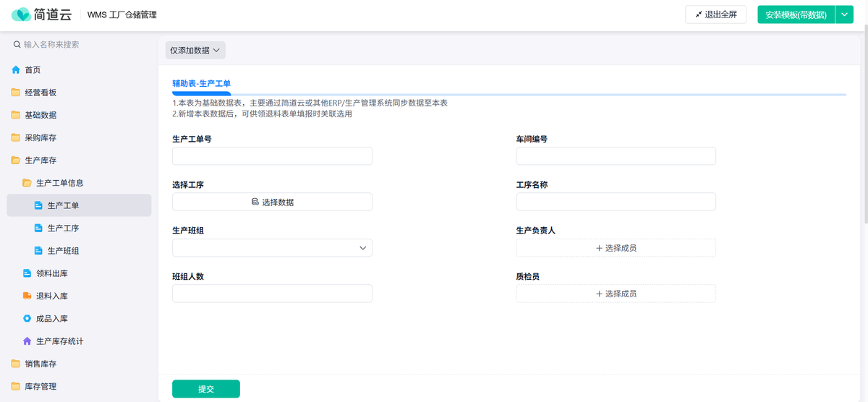Click 选择成员 for 生产负责人
This screenshot has height=402, width=868.
pos(616,248)
